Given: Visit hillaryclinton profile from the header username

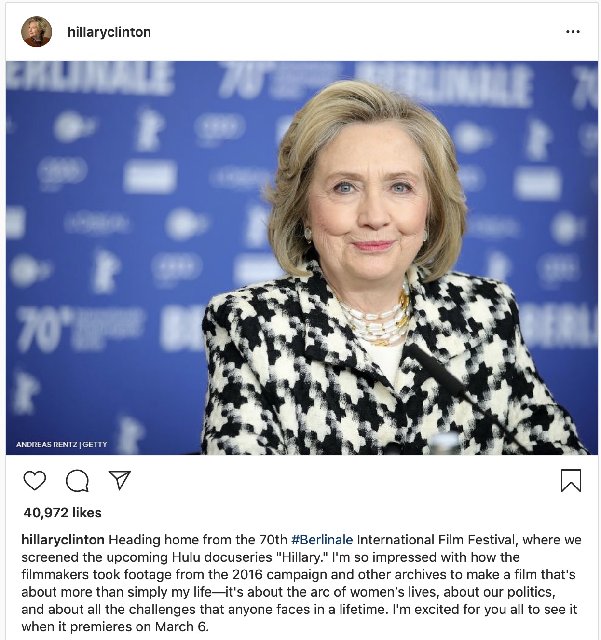Looking at the screenshot, I should pos(109,32).
